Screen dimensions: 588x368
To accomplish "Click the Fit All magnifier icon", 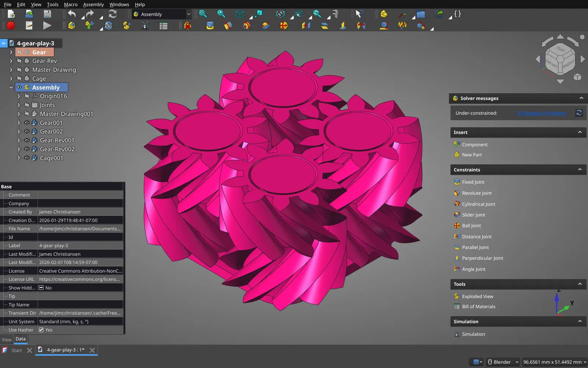I will click(203, 14).
